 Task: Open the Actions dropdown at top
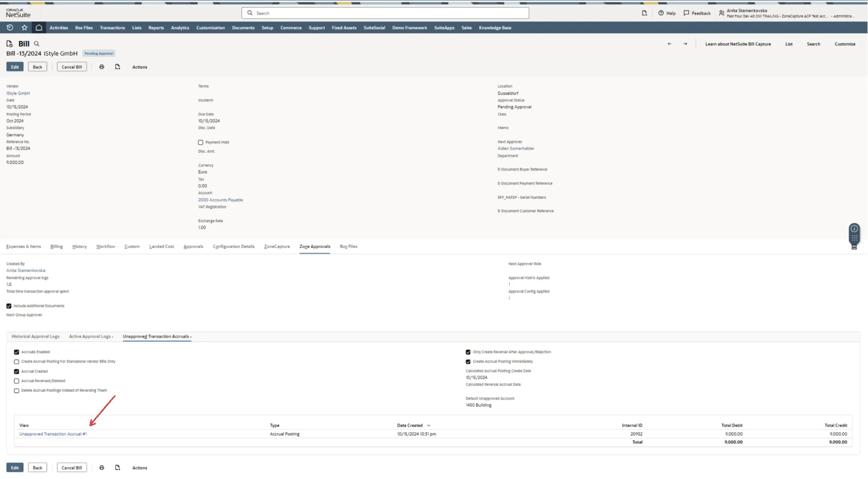tap(139, 67)
